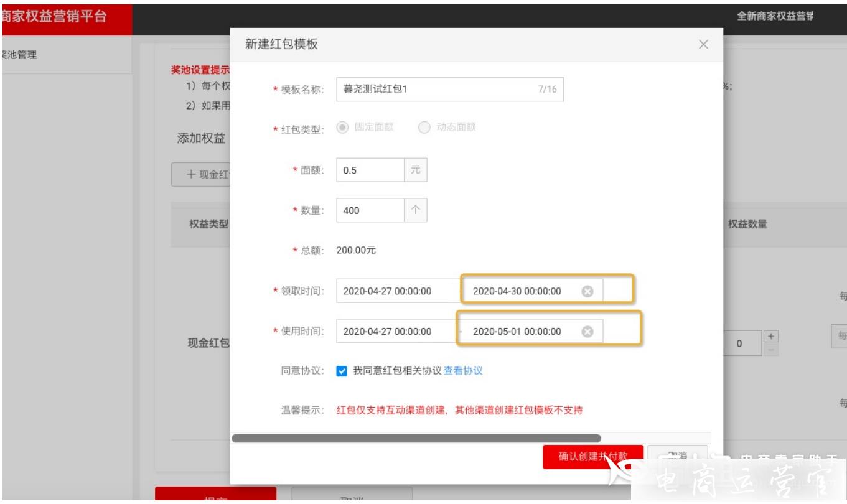The height and width of the screenshot is (504, 847).
Task: Click the 总额 value 200.00元
Action: click(356, 251)
